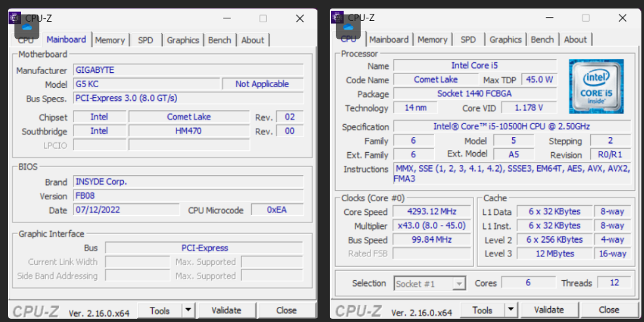Minimize the right CPU-Z window

click(x=550, y=18)
